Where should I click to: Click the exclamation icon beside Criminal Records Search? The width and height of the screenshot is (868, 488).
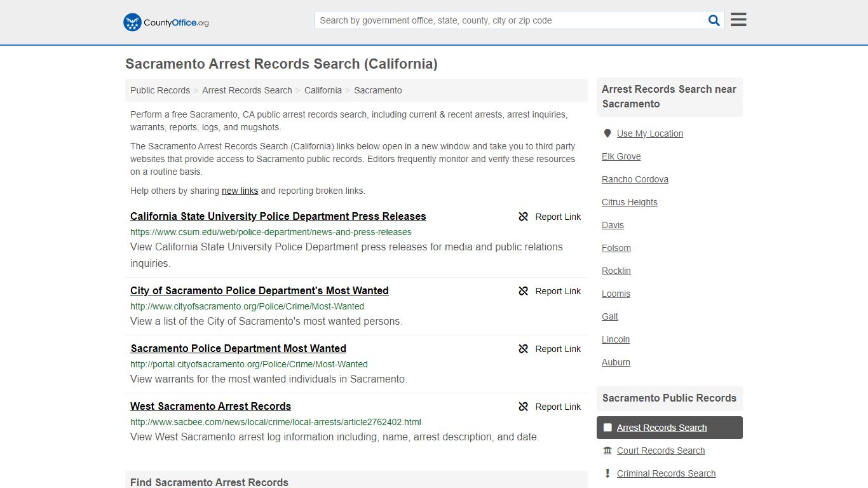pos(607,473)
